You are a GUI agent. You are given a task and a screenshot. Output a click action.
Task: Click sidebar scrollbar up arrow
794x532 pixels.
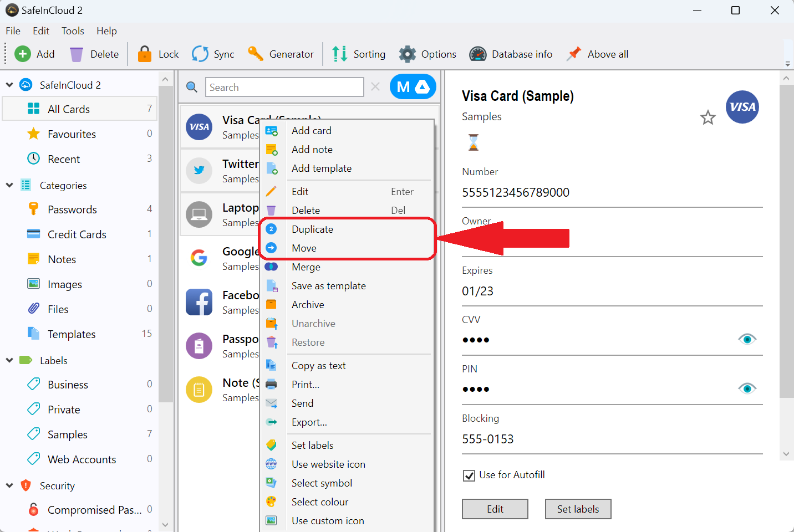click(165, 79)
